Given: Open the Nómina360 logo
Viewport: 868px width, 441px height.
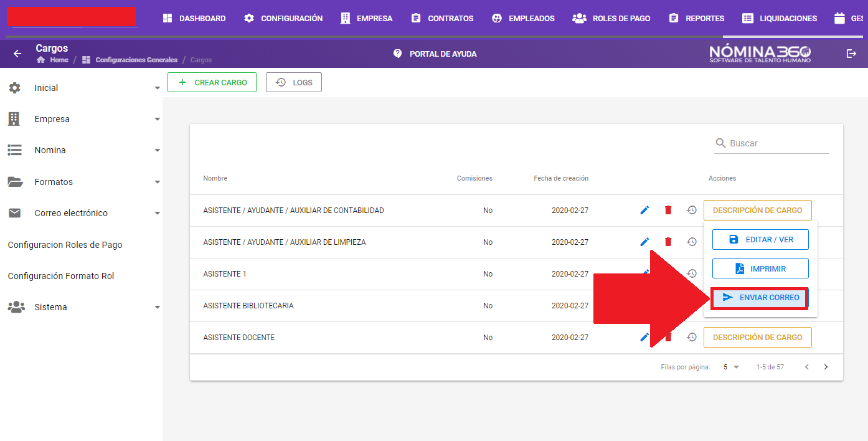Looking at the screenshot, I should pos(760,54).
